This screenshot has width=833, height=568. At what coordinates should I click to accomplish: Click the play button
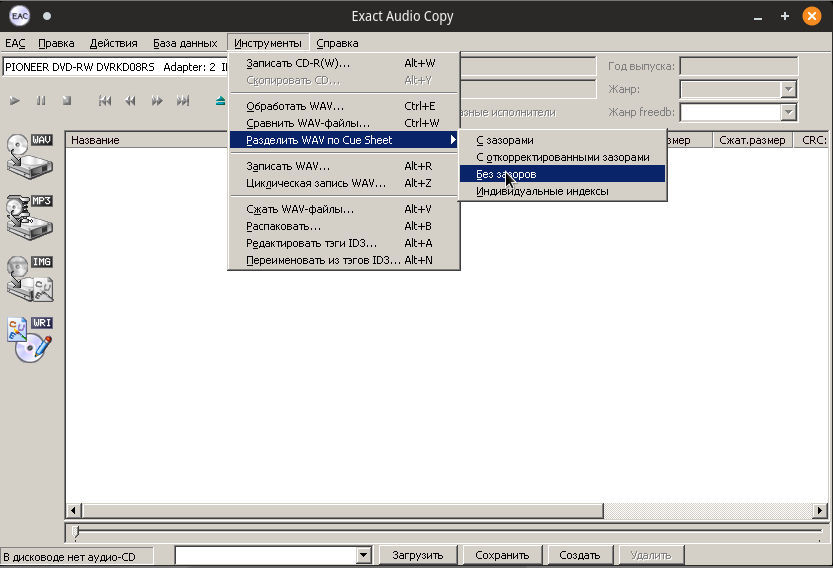pos(15,100)
